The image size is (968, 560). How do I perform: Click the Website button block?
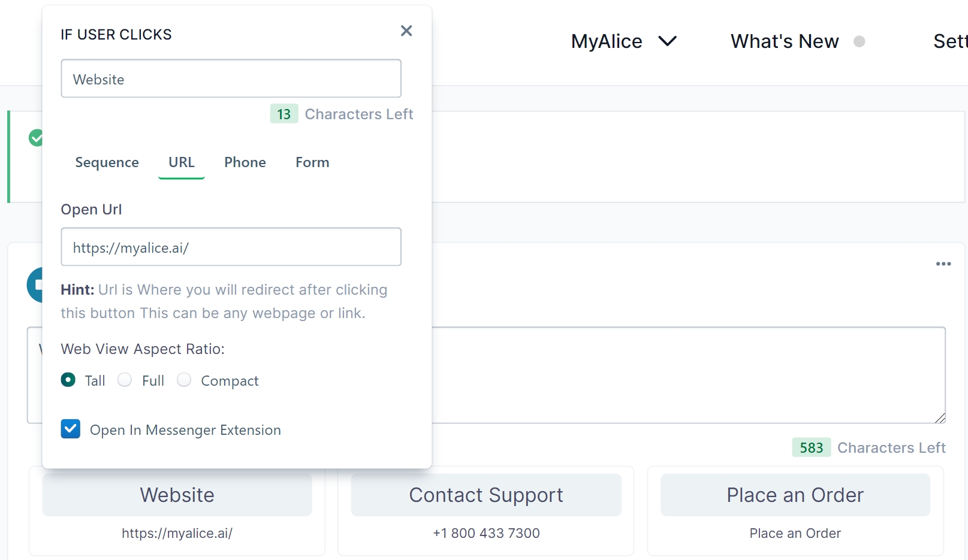pyautogui.click(x=177, y=495)
